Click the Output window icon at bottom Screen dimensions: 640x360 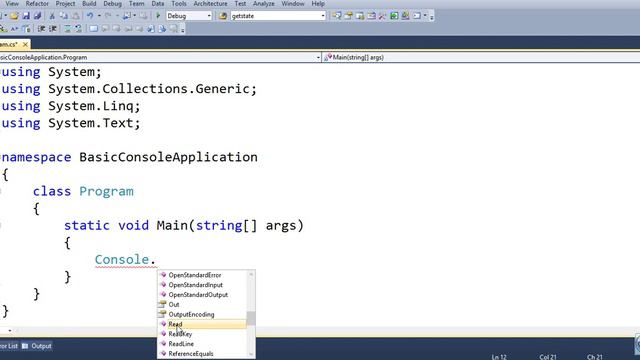click(25, 346)
